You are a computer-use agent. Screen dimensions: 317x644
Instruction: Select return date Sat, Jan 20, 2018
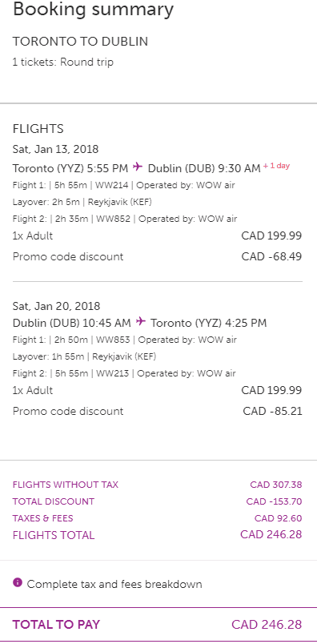[56, 307]
